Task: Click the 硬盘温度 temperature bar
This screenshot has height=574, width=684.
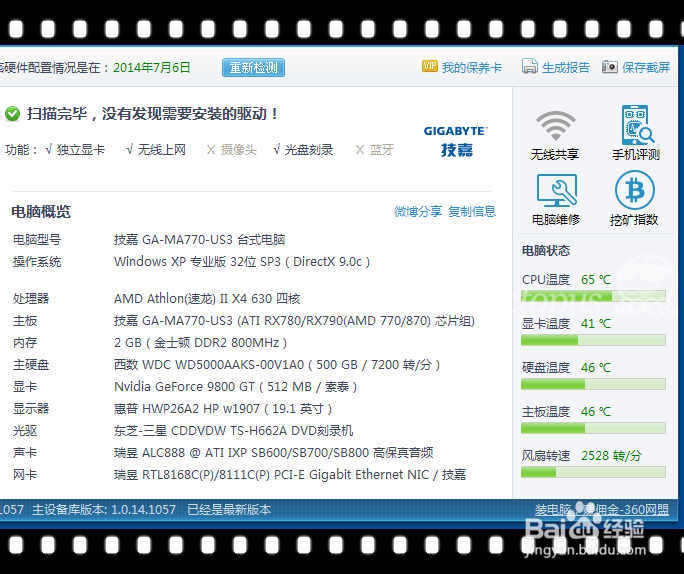Action: [593, 384]
